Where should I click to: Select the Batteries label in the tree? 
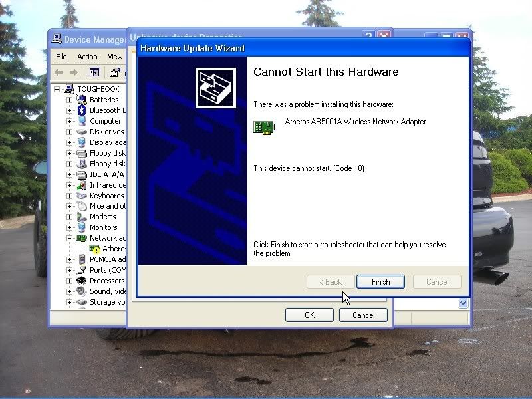tap(104, 100)
